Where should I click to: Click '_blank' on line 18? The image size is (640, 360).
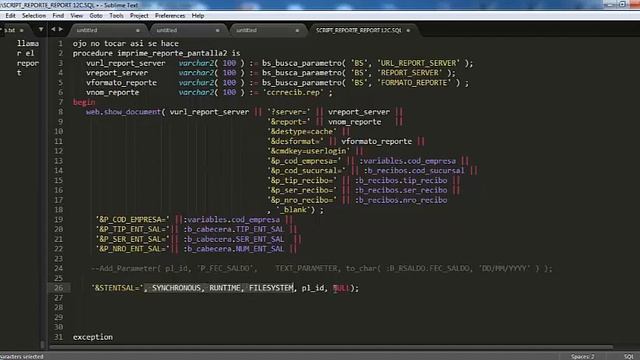293,210
